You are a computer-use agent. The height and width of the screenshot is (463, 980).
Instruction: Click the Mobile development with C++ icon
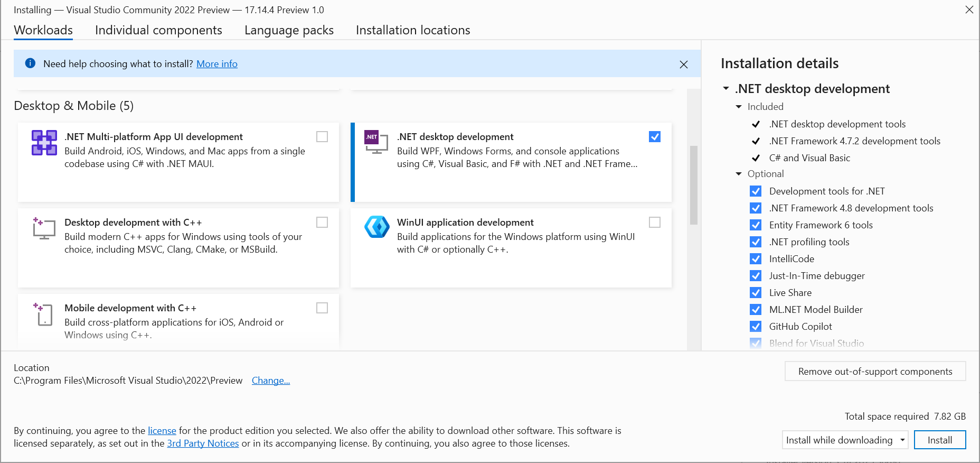pos(43,314)
